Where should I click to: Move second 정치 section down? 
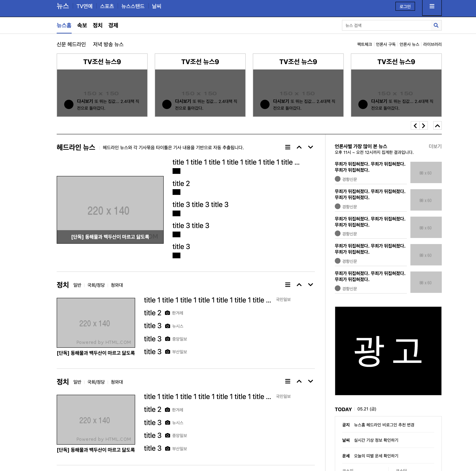click(310, 381)
